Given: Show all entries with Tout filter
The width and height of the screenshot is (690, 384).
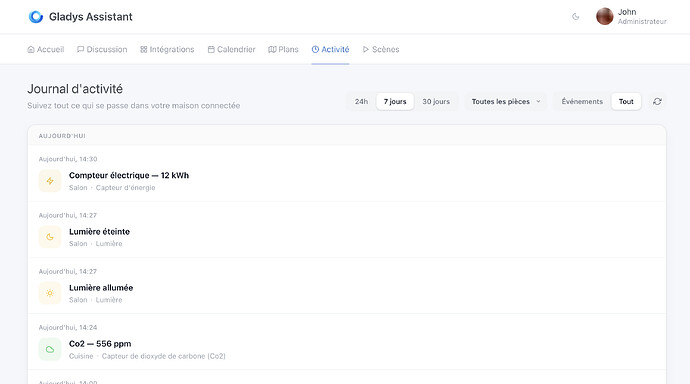Looking at the screenshot, I should (x=626, y=102).
